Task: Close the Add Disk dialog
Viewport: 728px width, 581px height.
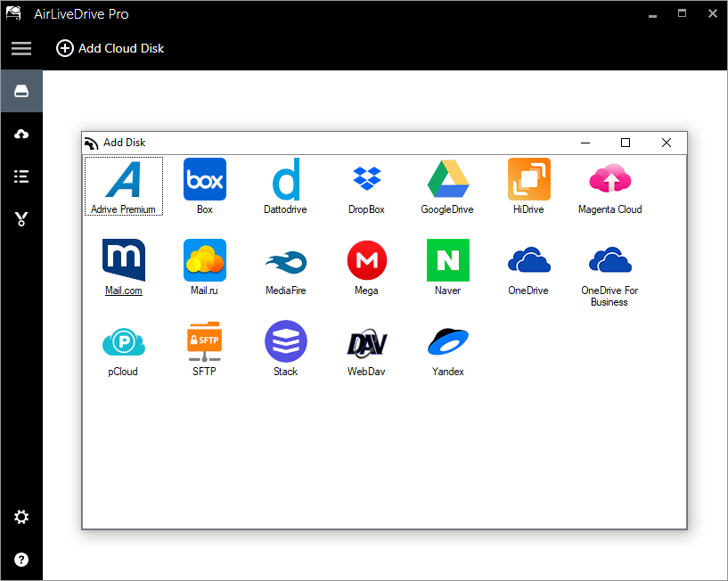Action: [667, 143]
